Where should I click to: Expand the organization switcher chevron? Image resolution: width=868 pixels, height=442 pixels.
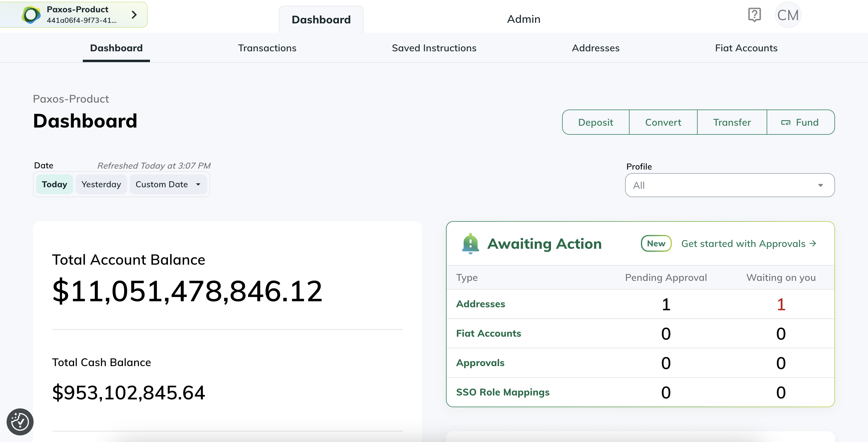click(134, 14)
